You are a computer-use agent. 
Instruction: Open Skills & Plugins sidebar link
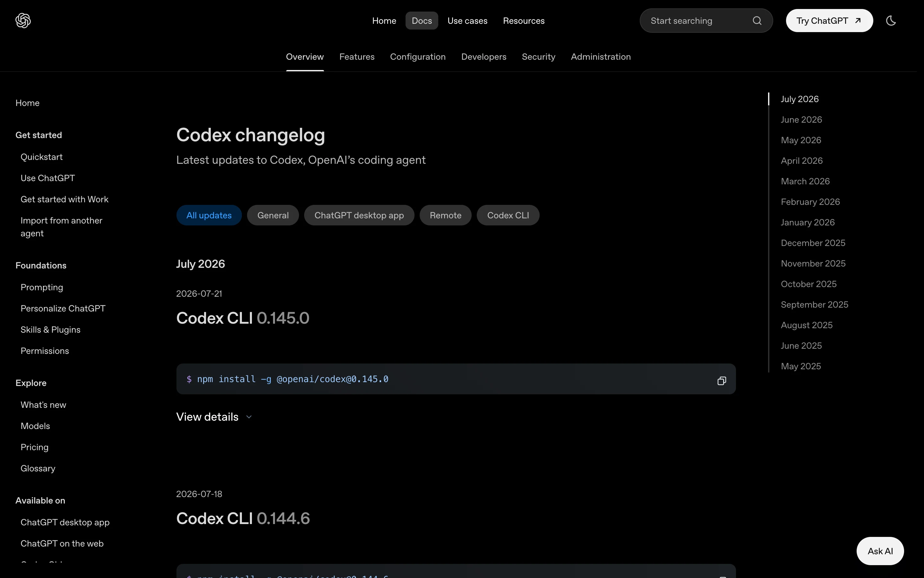click(50, 330)
